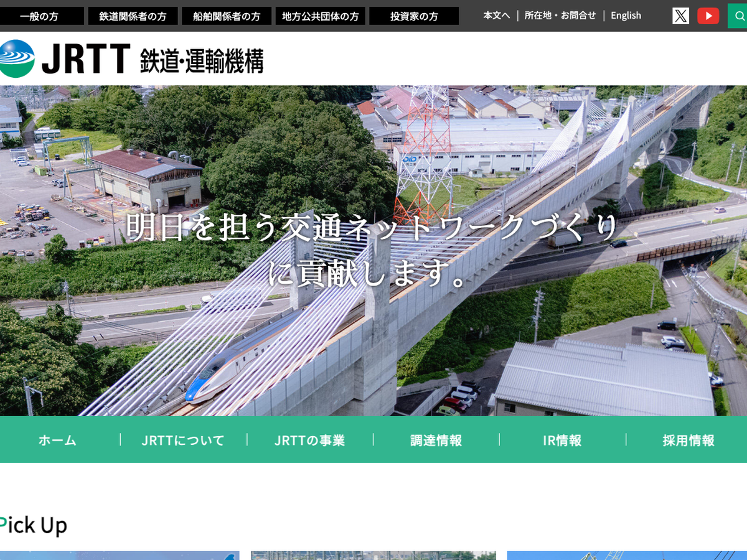Open the 地方公共団体の方 tab
This screenshot has height=560, width=747.
(x=321, y=16)
